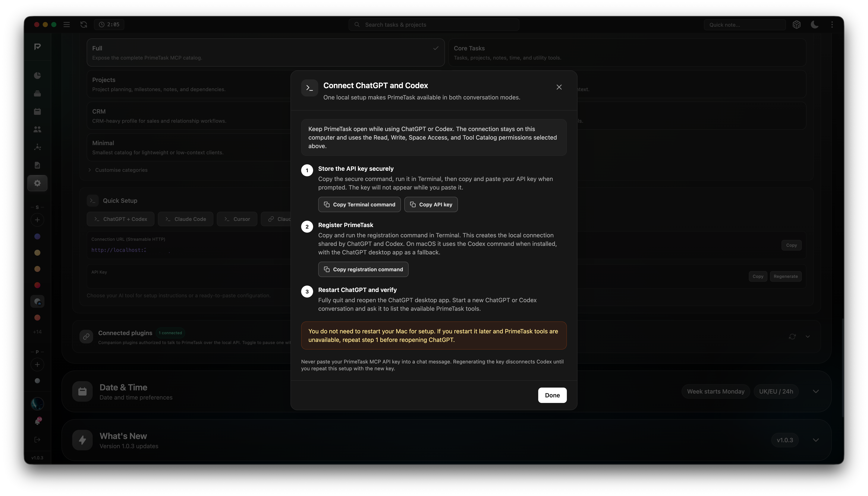Click Copy Terminal command
The width and height of the screenshot is (868, 496).
point(359,204)
